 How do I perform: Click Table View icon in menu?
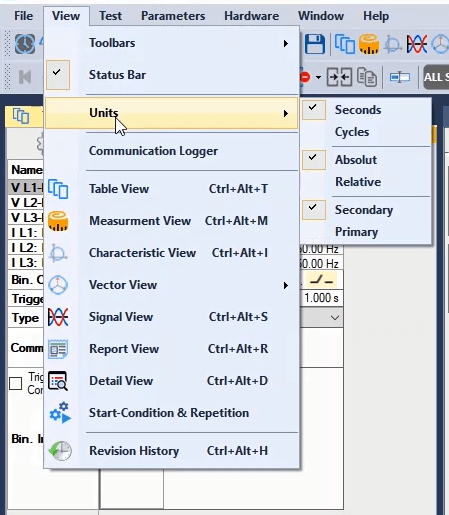[x=58, y=189]
